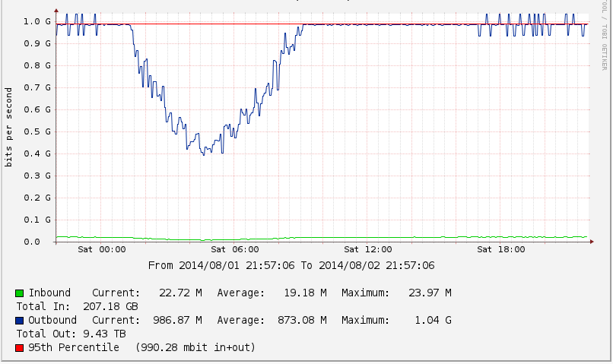Click the 'Total In: 207.18 GB' text
613x364 pixels.
coord(77,306)
